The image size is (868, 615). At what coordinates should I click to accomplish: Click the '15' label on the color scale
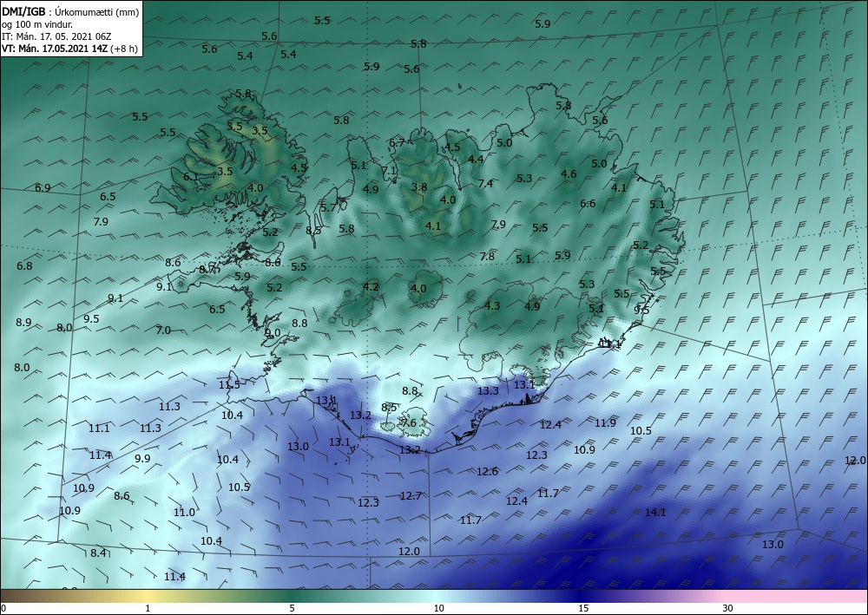coord(583,609)
